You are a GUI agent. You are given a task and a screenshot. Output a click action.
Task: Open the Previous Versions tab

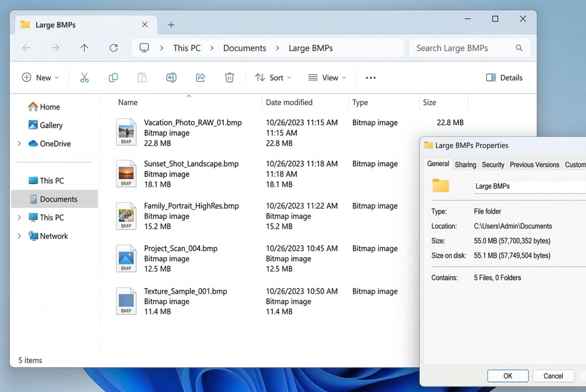click(534, 164)
